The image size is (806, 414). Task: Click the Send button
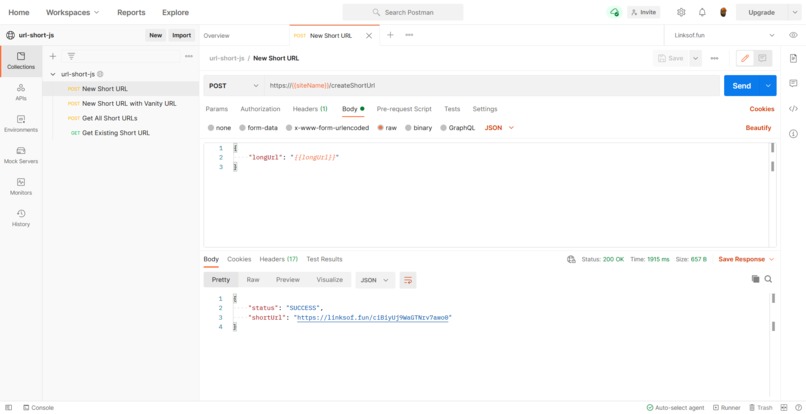742,86
